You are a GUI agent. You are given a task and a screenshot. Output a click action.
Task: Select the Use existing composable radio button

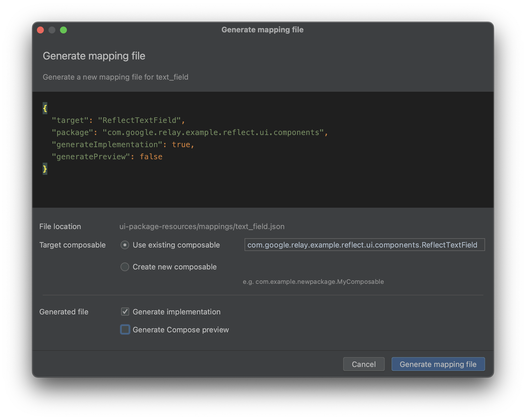coord(125,245)
